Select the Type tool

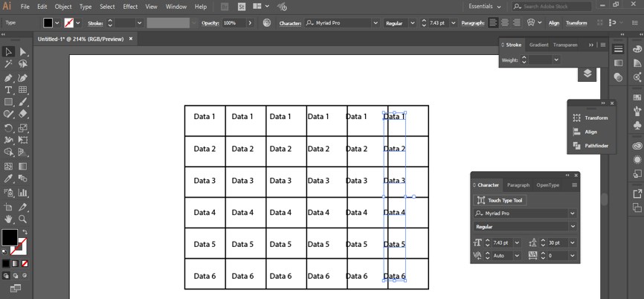[8, 90]
